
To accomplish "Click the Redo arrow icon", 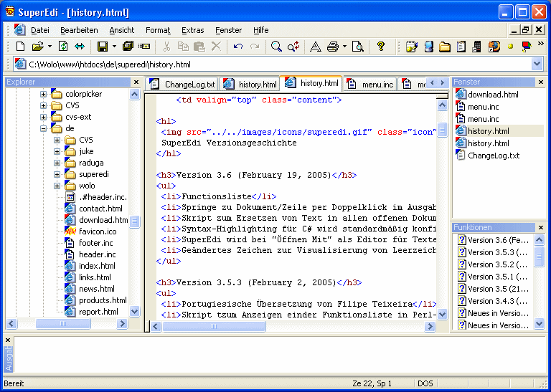I will coord(255,47).
